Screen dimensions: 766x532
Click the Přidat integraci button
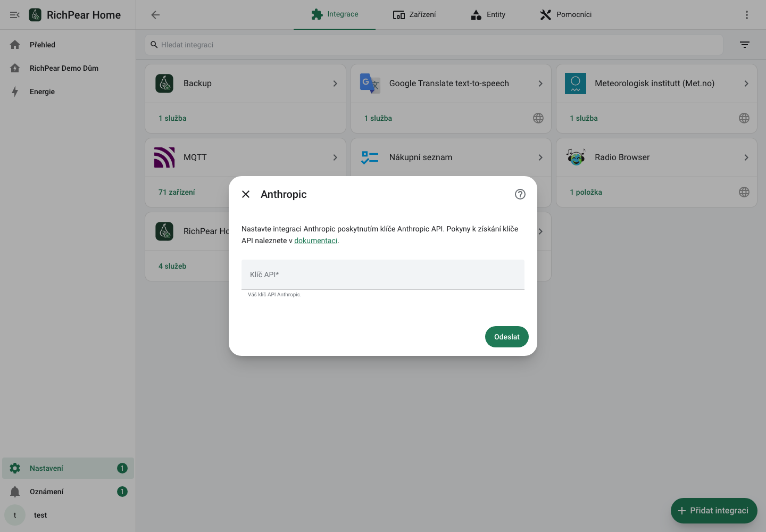714,511
